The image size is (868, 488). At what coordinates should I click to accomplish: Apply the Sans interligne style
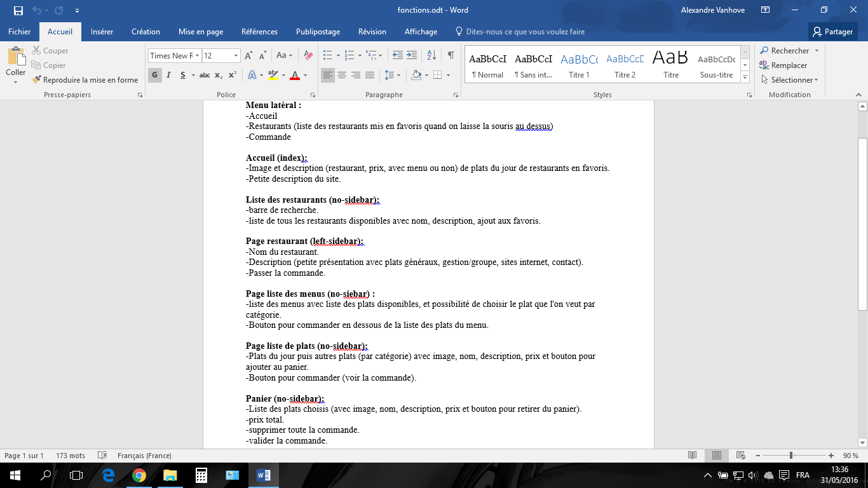coord(533,65)
